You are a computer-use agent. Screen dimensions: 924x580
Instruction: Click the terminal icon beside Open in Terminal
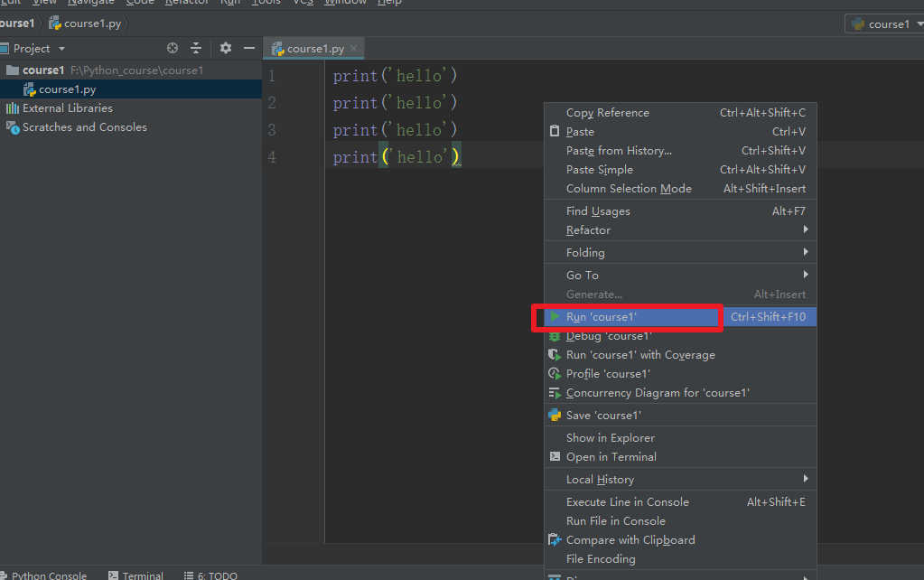555,457
